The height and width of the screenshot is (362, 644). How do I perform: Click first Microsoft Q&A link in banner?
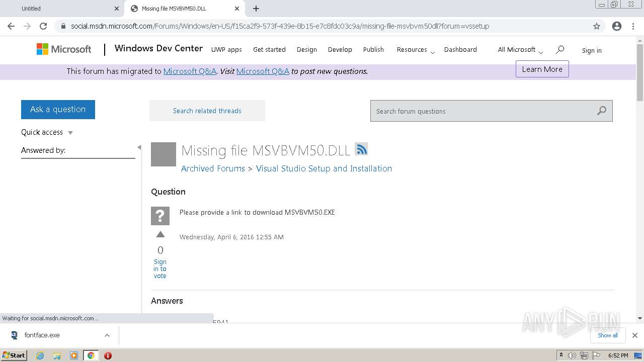click(190, 71)
